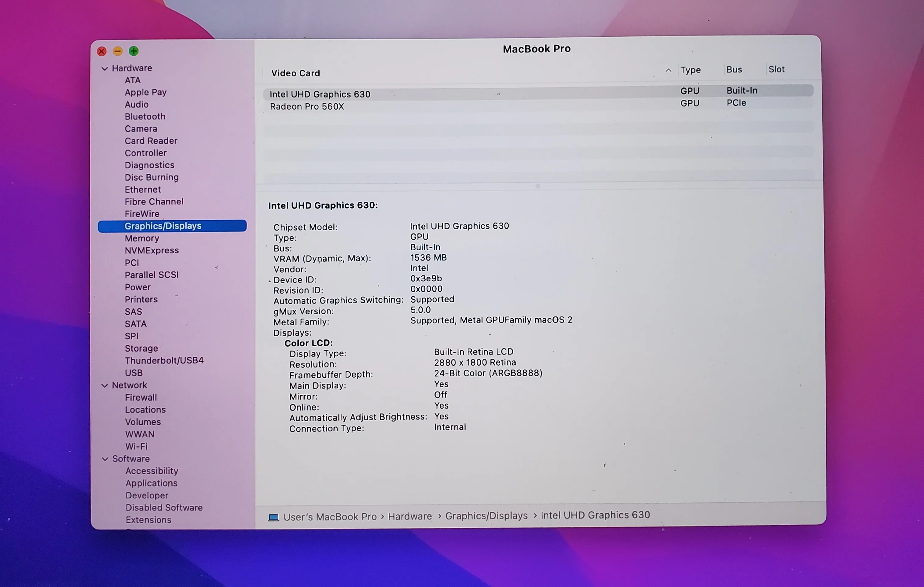Collapse the Software section chevron
This screenshot has width=924, height=587.
(105, 459)
